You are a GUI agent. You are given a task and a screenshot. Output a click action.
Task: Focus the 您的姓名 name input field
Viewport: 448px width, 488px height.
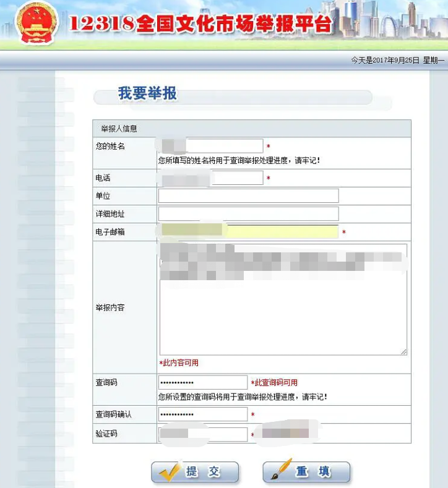(211, 146)
